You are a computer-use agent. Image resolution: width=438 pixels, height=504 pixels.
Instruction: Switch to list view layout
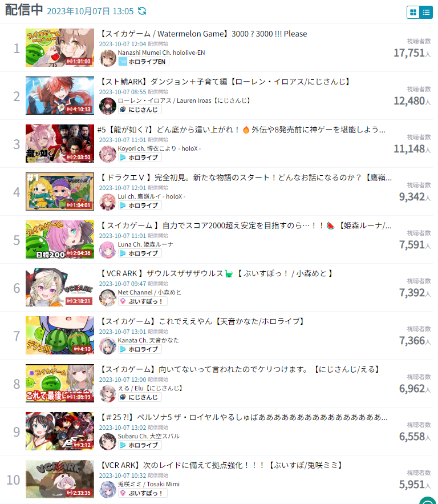tap(426, 12)
